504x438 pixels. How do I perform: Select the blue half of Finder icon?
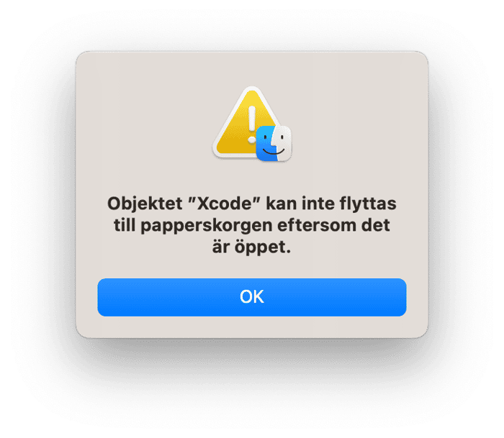point(265,144)
